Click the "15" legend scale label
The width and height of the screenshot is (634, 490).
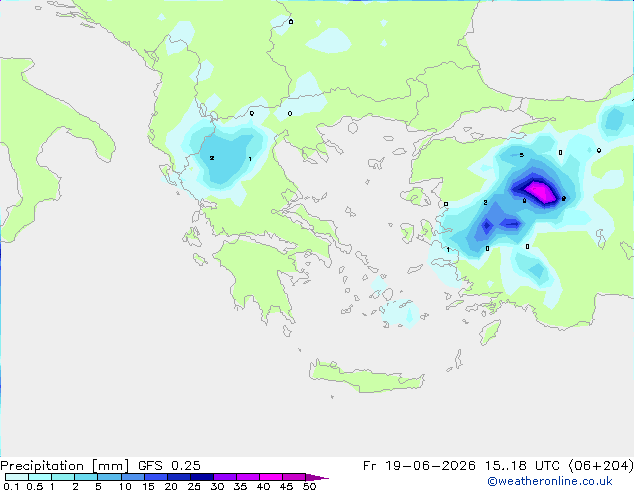click(148, 486)
